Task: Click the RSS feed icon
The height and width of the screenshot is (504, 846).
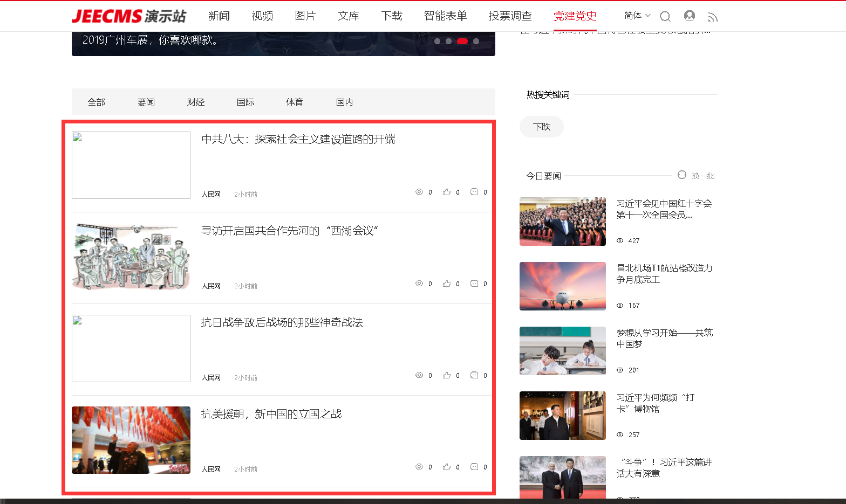Action: tap(713, 17)
